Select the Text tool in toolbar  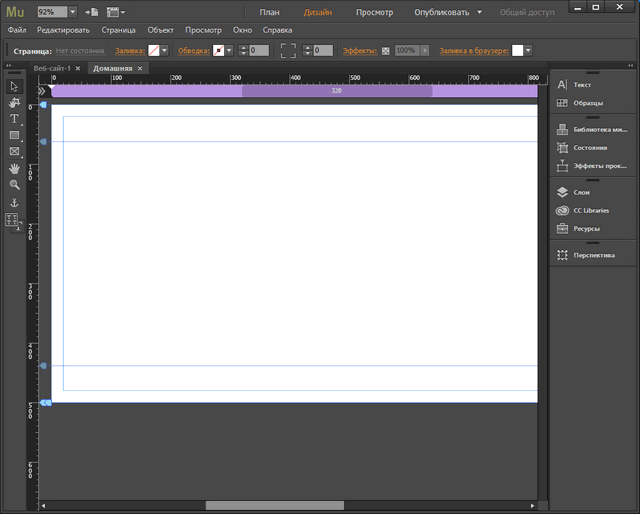[x=14, y=119]
